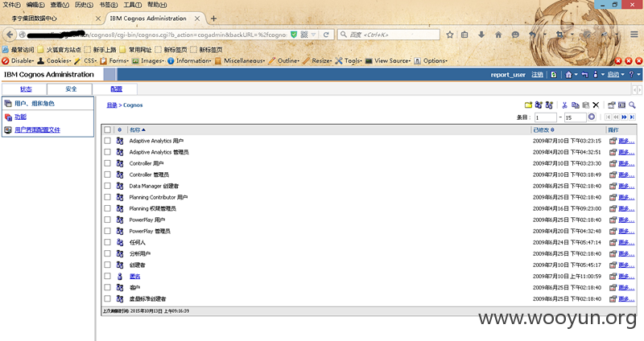Open the Home icon dropdown arrow
Image resolution: width=644 pixels, height=341 pixels.
coord(576,75)
